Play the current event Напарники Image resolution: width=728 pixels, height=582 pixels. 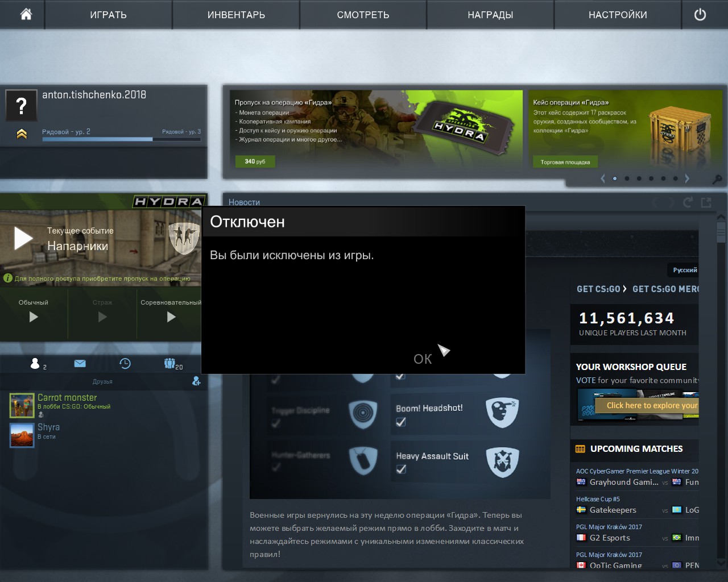pos(23,239)
